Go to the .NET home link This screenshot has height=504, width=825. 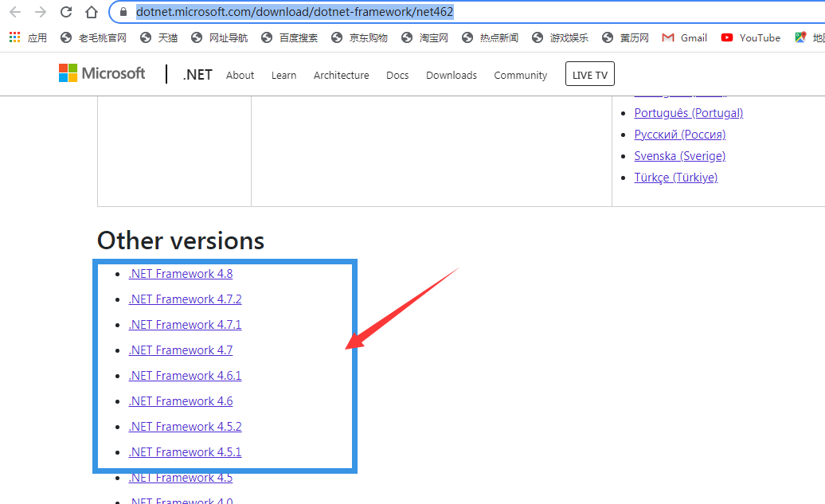(x=197, y=75)
